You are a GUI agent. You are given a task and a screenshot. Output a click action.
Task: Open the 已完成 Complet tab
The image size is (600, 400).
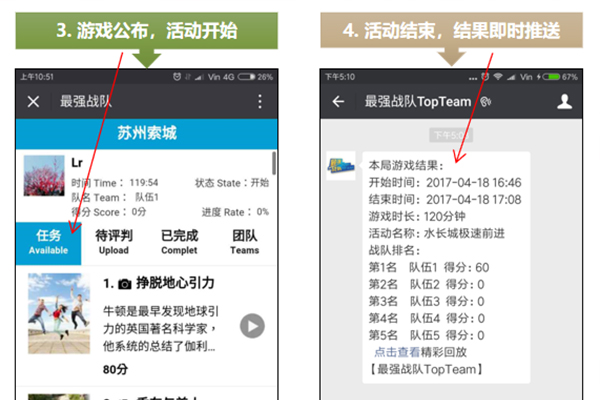point(179,243)
